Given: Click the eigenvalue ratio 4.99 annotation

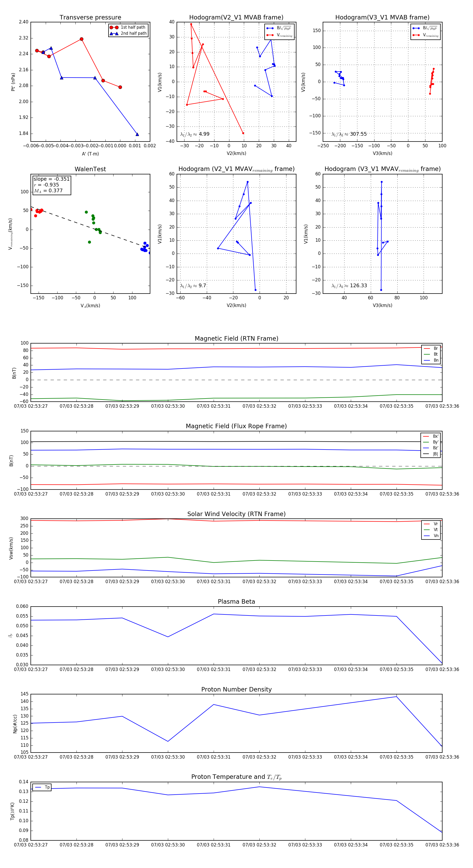Looking at the screenshot, I should pyautogui.click(x=194, y=134).
